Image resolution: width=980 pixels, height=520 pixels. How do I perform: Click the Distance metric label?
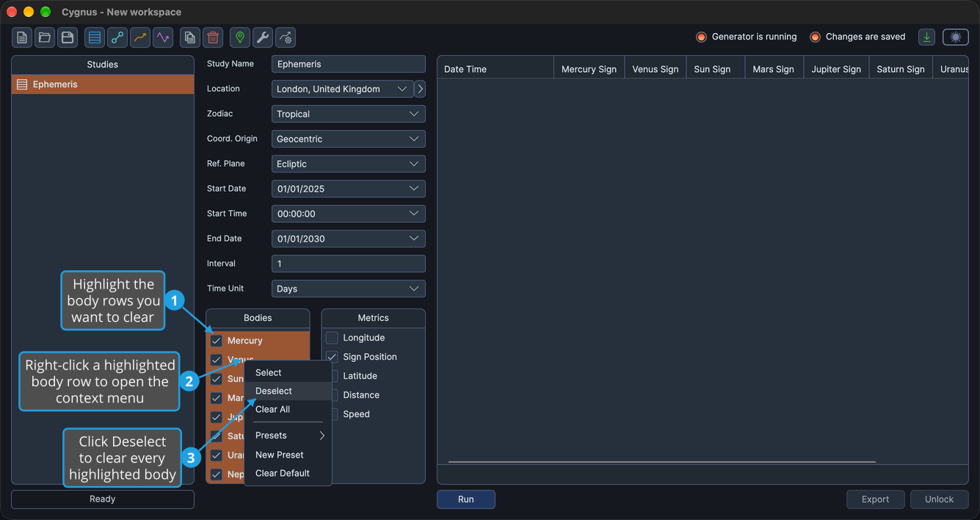click(361, 395)
